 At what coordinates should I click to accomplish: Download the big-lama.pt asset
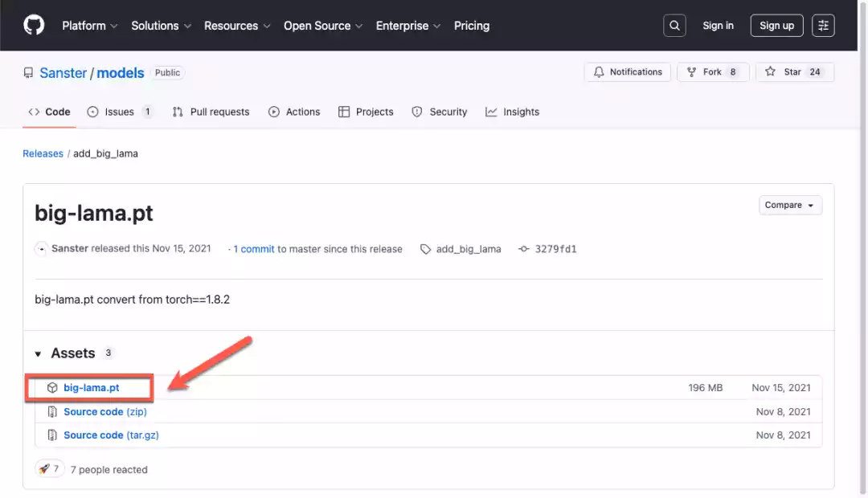(91, 388)
